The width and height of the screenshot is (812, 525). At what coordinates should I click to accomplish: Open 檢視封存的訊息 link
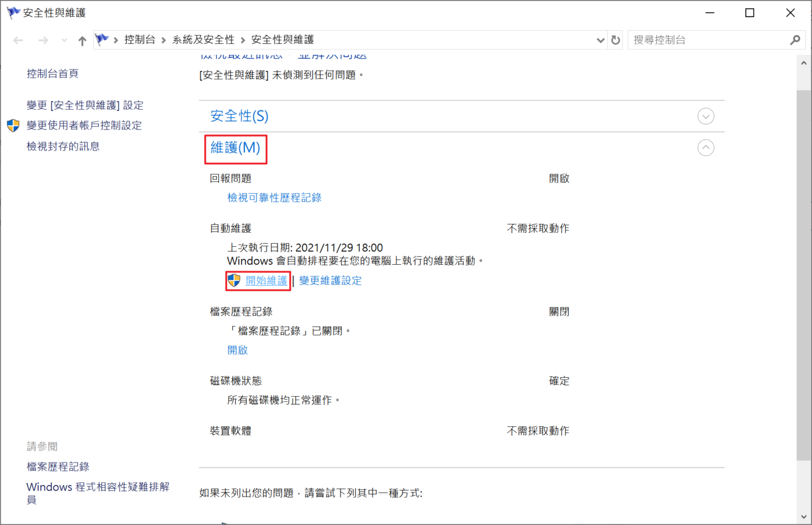[63, 146]
